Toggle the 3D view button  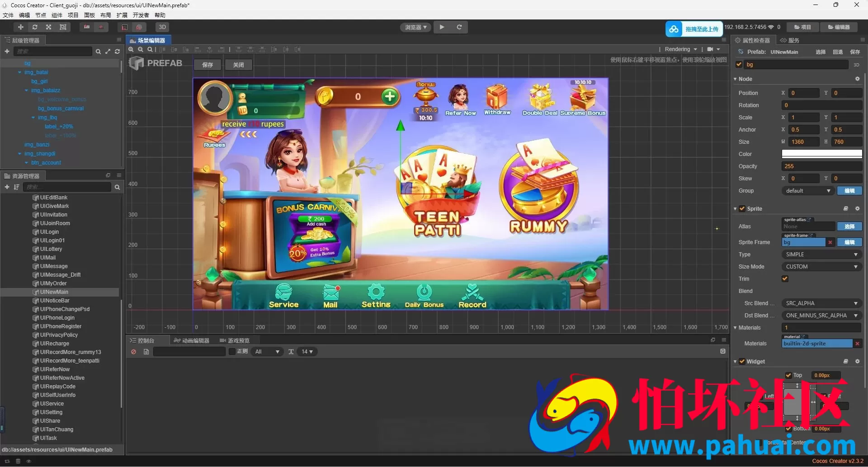click(x=162, y=27)
